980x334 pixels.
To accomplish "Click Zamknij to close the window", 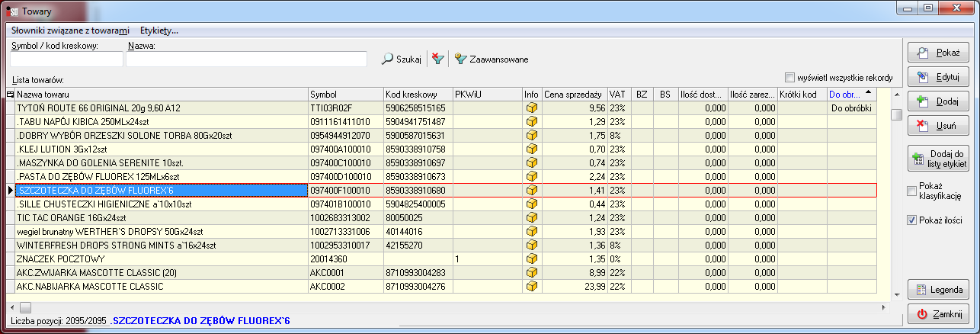I will (938, 314).
